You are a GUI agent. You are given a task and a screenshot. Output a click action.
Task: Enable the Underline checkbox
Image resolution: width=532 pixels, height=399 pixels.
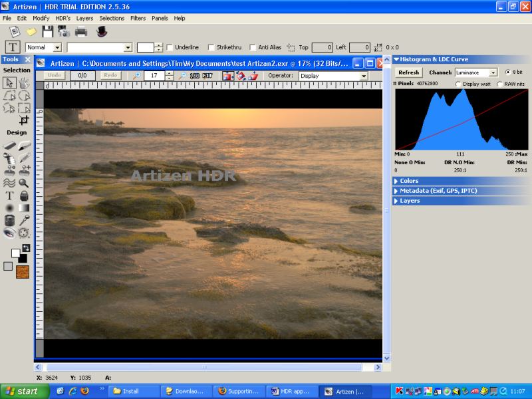point(170,47)
